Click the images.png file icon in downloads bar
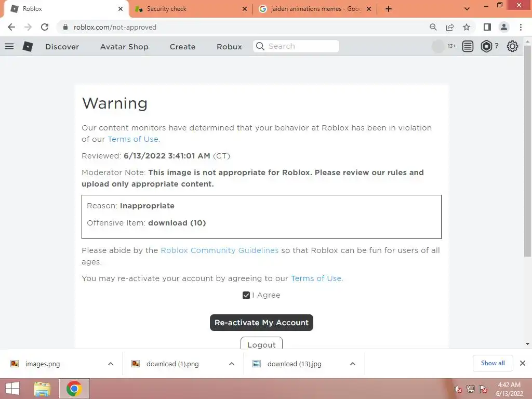The width and height of the screenshot is (532, 399). (x=15, y=364)
